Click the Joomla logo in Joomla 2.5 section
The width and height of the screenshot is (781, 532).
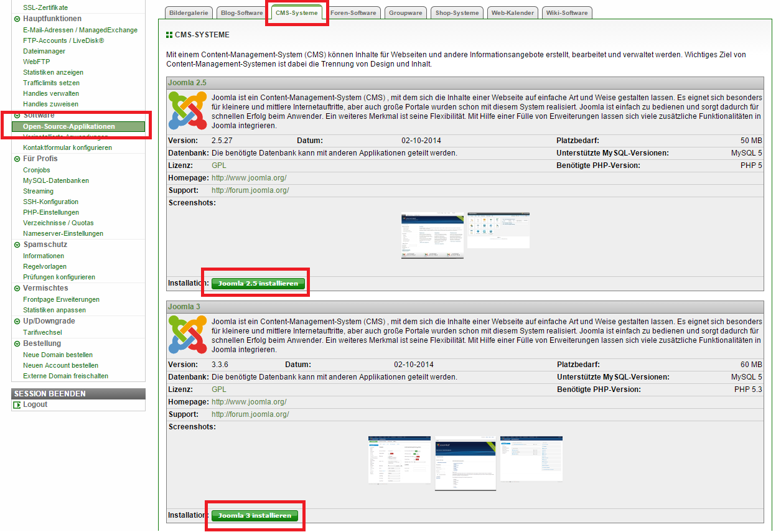(187, 110)
